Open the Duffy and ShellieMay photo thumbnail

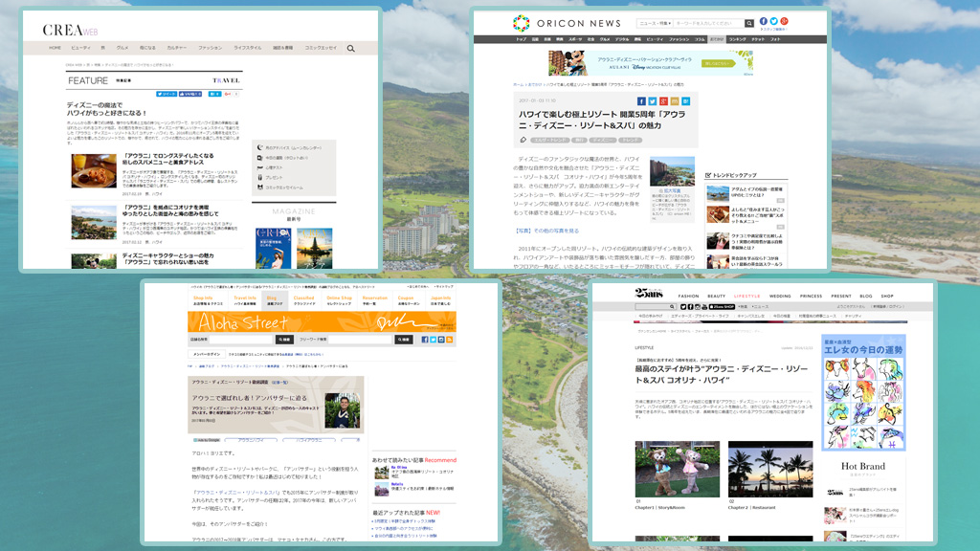(x=678, y=469)
